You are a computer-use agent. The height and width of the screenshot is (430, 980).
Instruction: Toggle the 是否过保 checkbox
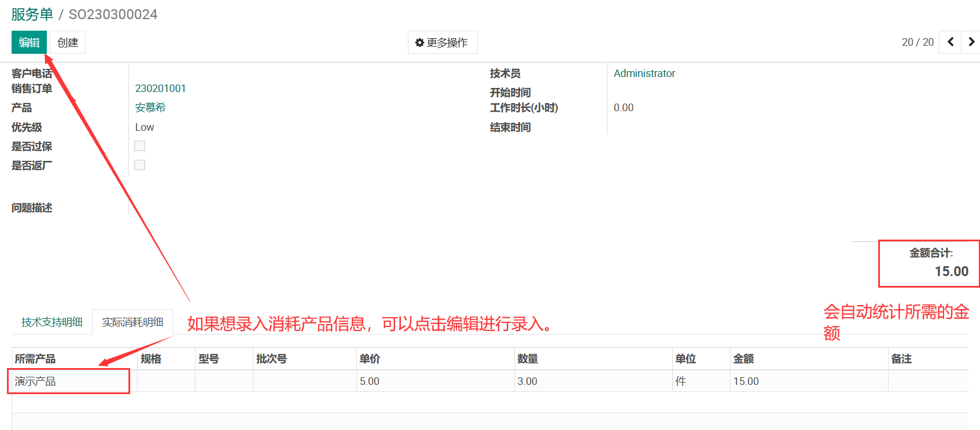pyautogui.click(x=140, y=146)
